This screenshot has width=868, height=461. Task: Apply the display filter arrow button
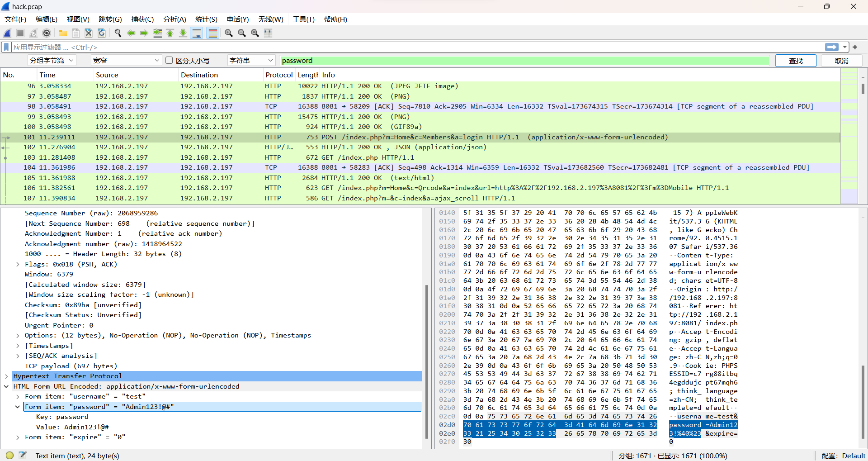[832, 47]
